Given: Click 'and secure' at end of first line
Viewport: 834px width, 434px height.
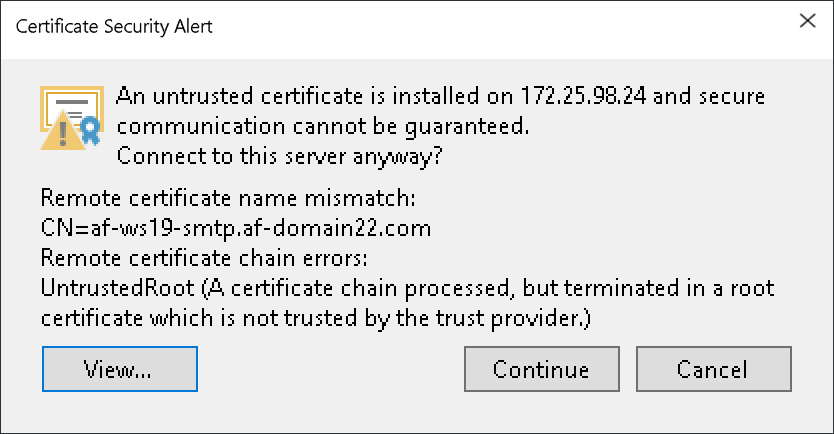Looking at the screenshot, I should coord(709,96).
